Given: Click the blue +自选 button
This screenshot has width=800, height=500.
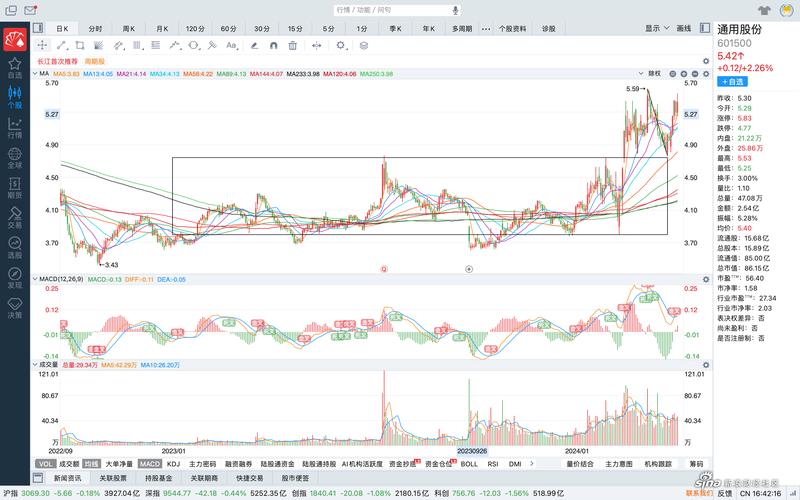Looking at the screenshot, I should point(732,81).
